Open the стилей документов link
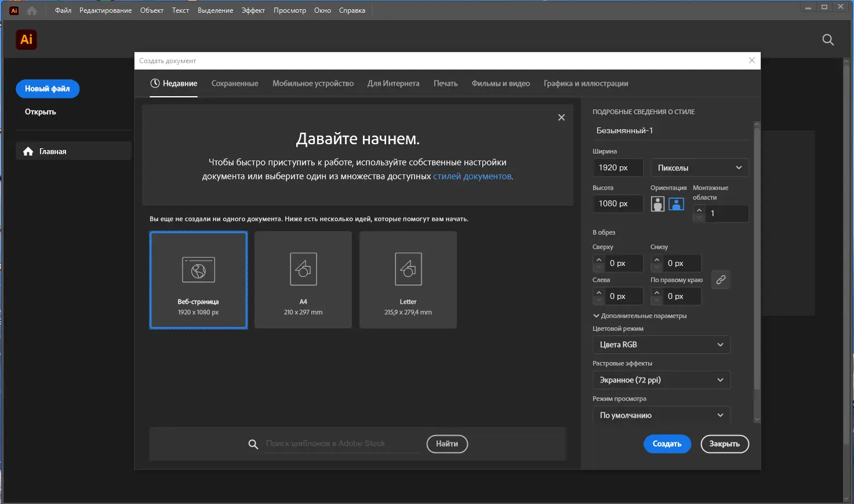This screenshot has height=504, width=854. (x=471, y=177)
